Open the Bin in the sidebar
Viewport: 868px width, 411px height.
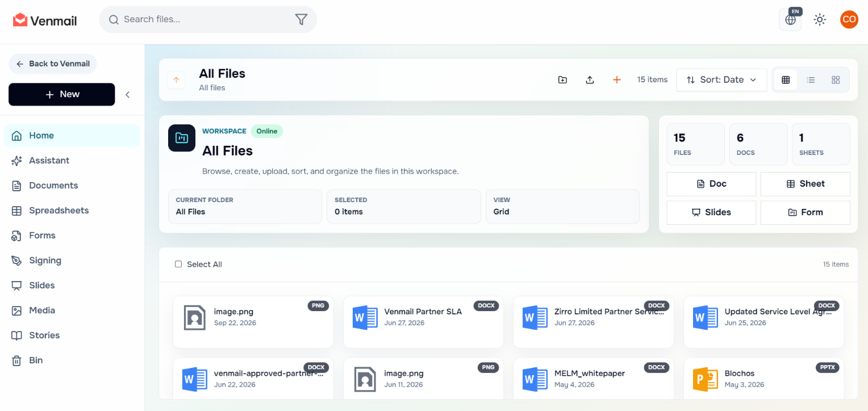coord(72,360)
